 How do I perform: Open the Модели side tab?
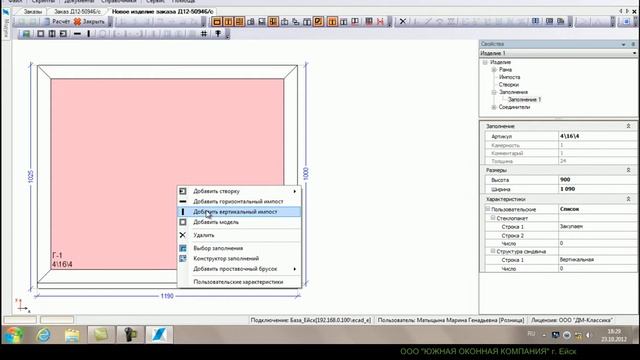pos(6,28)
